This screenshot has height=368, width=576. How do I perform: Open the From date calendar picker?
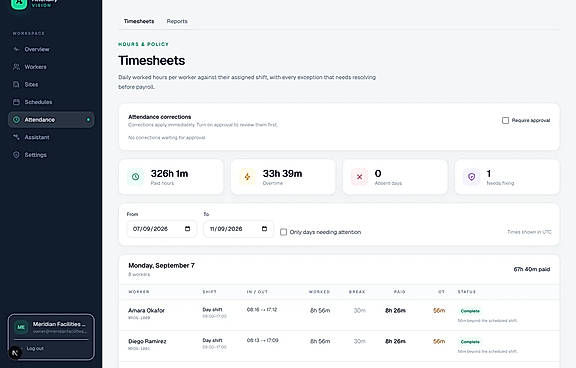click(x=187, y=229)
